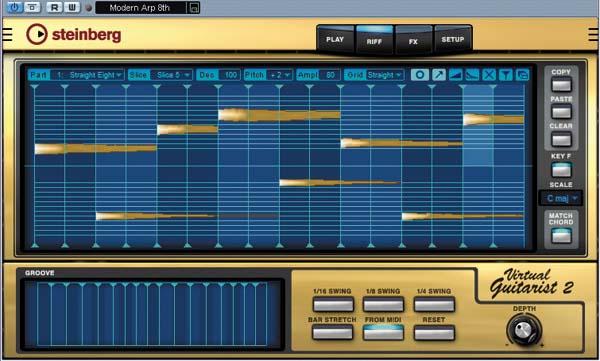The height and width of the screenshot is (361, 600).
Task: Click the "Slice" label in riff toolbar
Action: coord(139,75)
